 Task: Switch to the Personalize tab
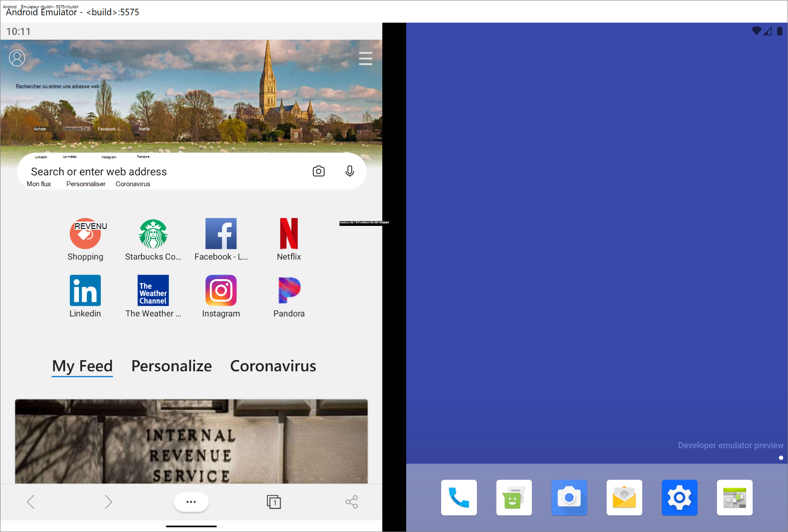click(x=171, y=366)
